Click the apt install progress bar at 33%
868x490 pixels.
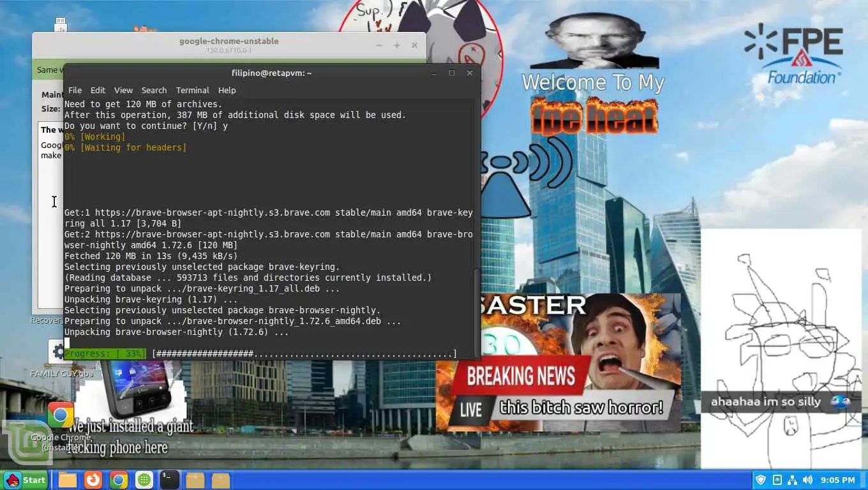point(261,353)
